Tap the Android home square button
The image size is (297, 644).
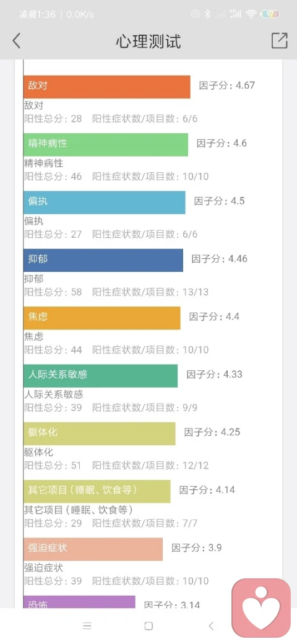click(148, 625)
